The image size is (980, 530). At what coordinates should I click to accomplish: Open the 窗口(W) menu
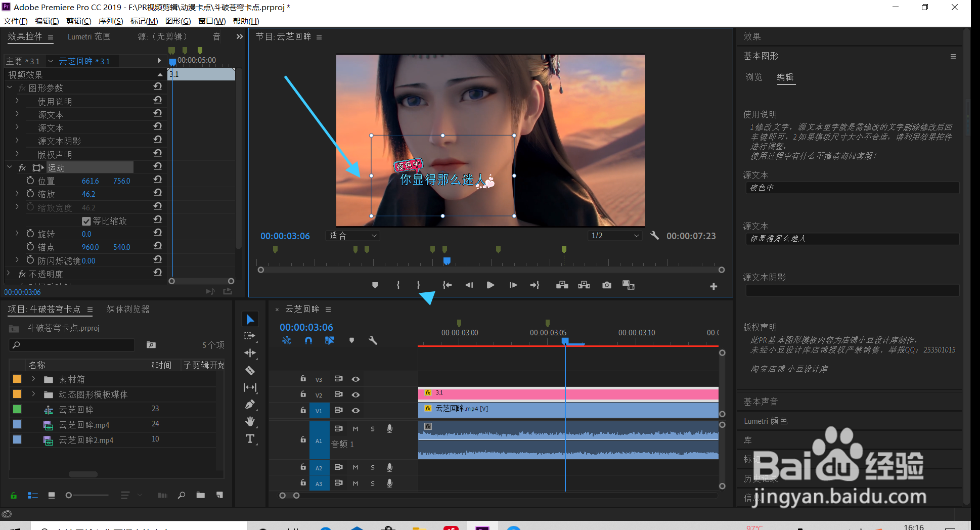pyautogui.click(x=212, y=21)
